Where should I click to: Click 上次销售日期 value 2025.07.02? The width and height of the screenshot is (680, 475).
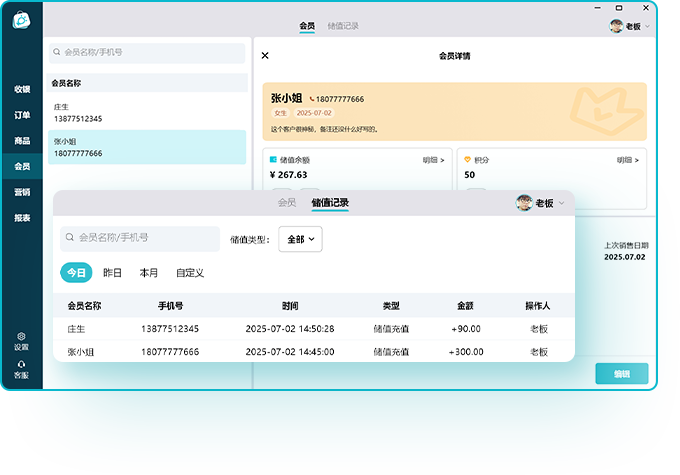[x=624, y=257]
